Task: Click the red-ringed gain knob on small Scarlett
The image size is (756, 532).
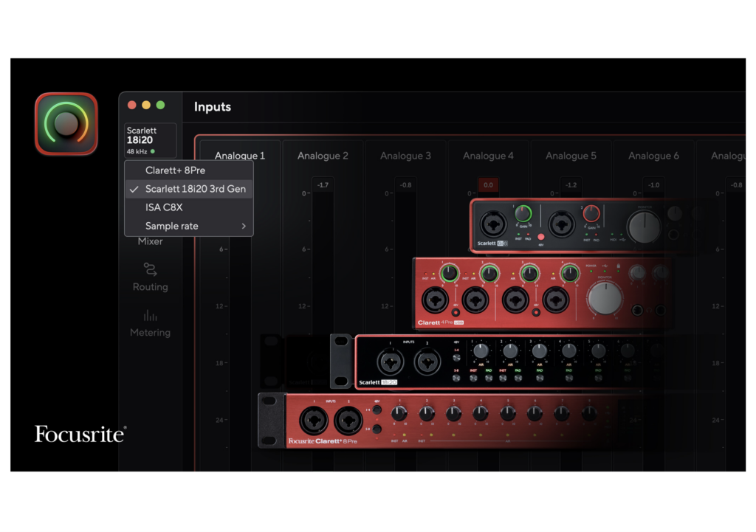Action: click(x=591, y=213)
